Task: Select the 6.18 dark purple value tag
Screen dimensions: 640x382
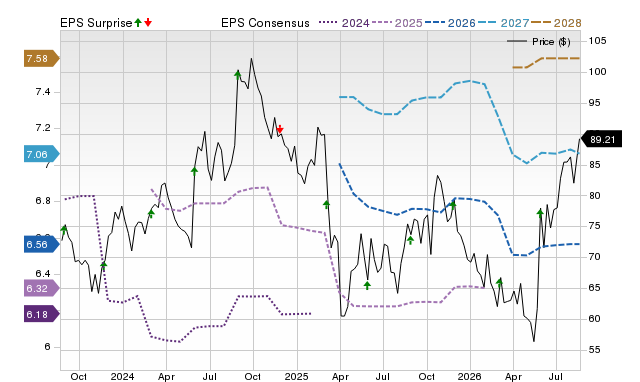Action: 42,314
